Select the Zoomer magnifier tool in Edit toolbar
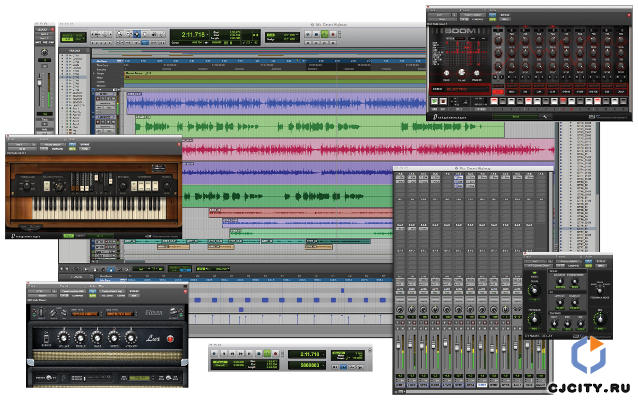 click(120, 34)
